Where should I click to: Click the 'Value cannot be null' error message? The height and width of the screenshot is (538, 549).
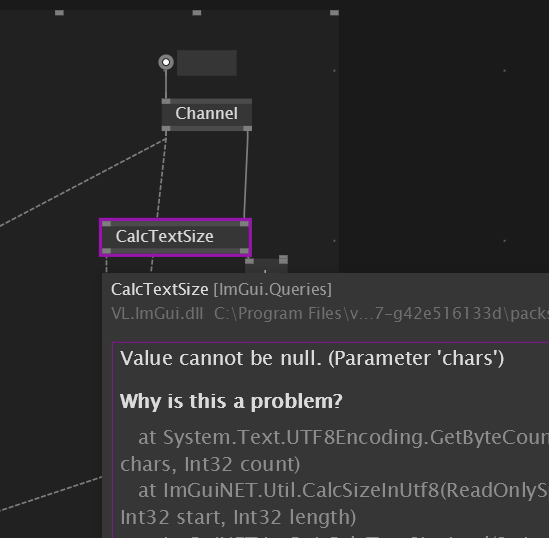tap(312, 358)
